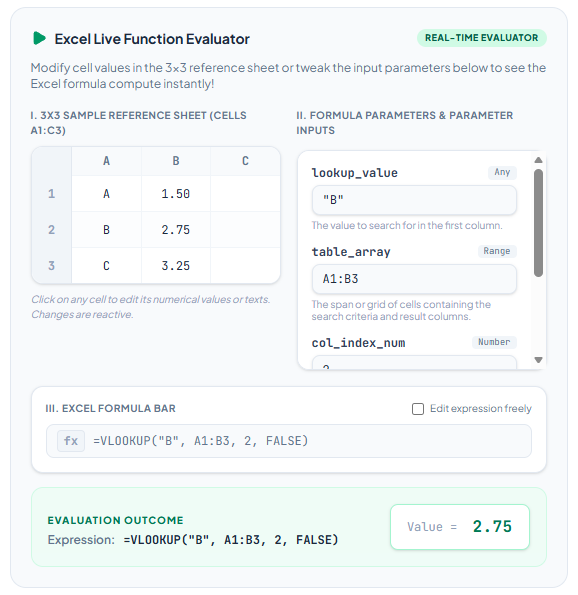Click the table_array input showing A1:B3

click(414, 279)
